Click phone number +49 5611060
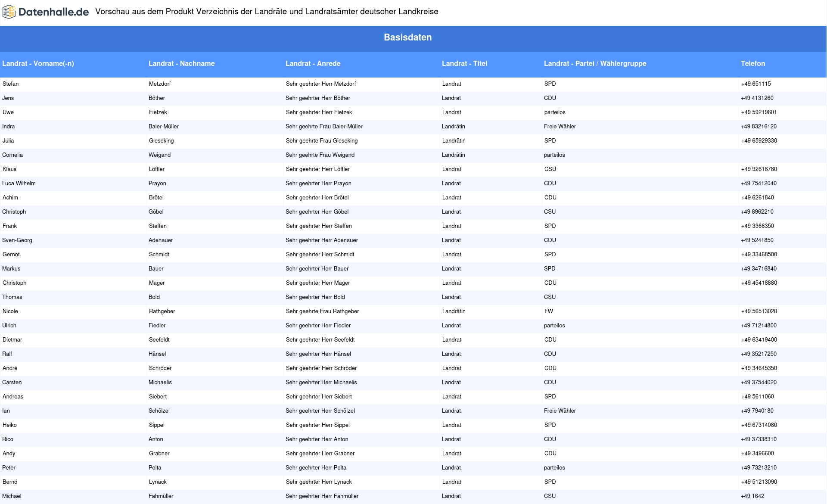This screenshot has height=504, width=827. 757,397
